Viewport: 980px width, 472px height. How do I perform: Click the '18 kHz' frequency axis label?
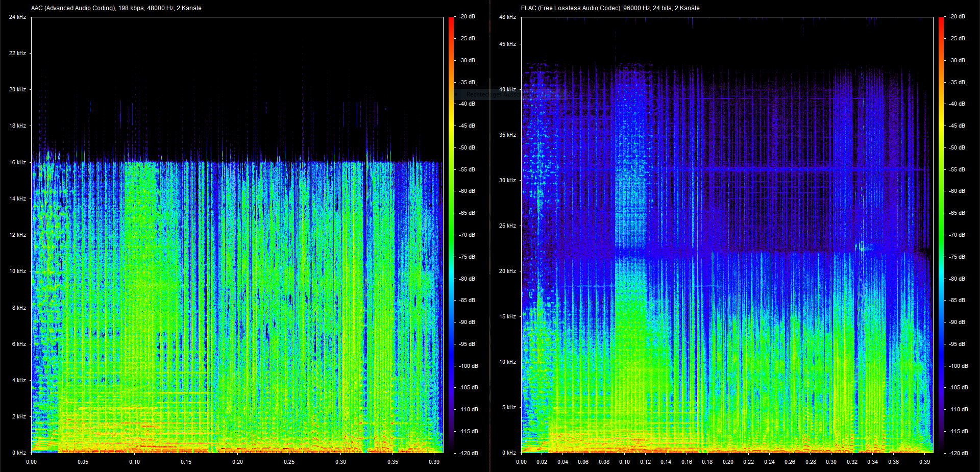(x=17, y=126)
